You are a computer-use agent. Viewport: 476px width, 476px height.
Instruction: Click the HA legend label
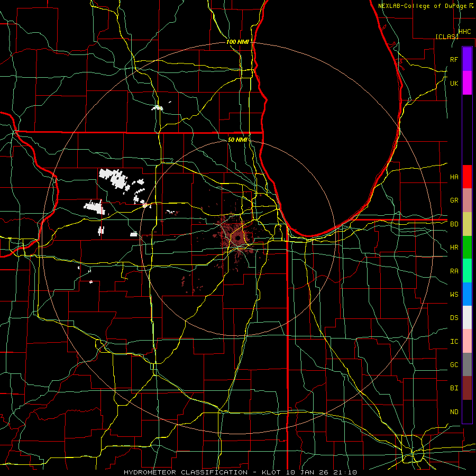coord(454,177)
